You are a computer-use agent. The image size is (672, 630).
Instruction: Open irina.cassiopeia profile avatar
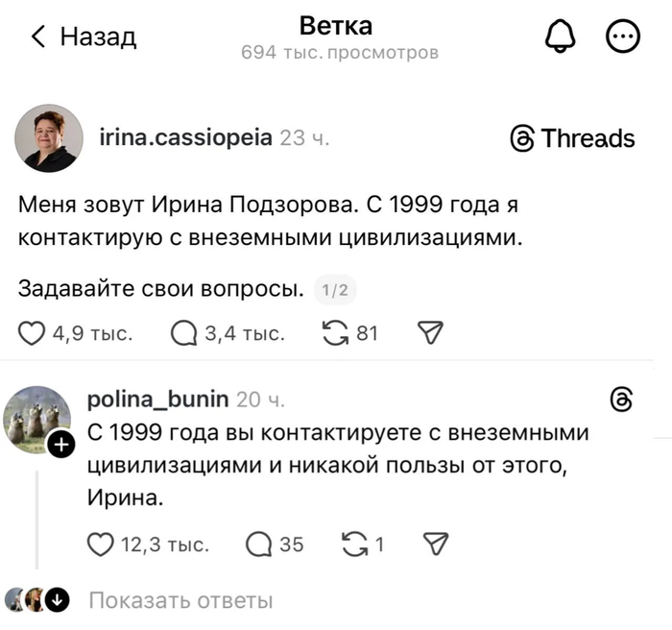coord(48,139)
